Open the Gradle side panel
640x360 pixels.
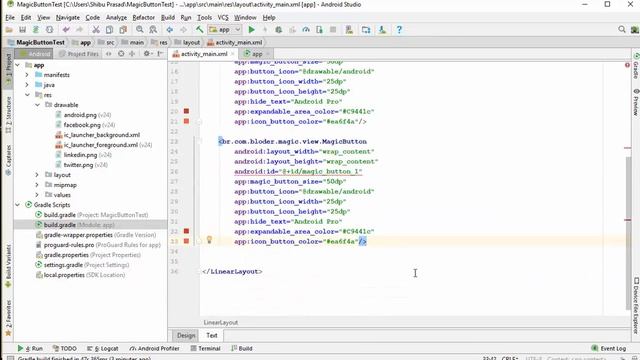tap(636, 65)
